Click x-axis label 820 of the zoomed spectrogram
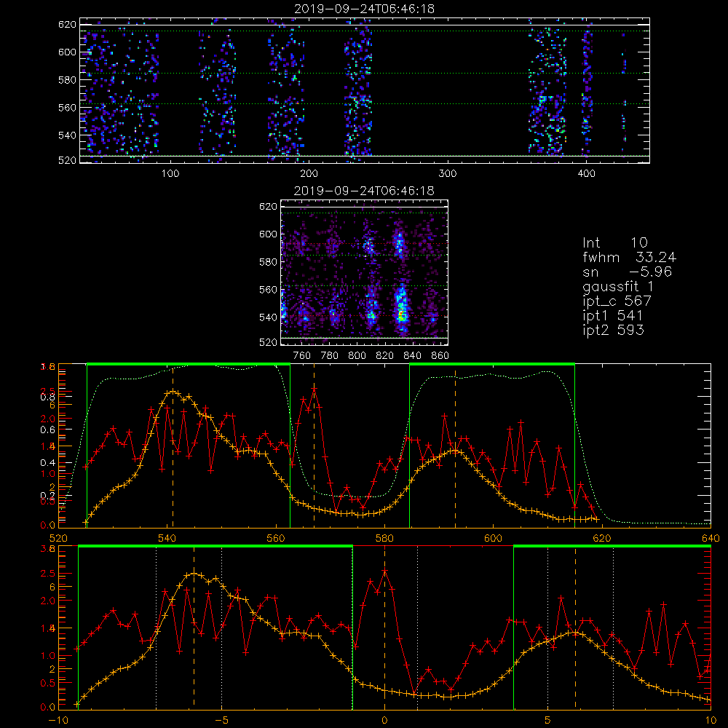The image size is (728, 728). 385,356
